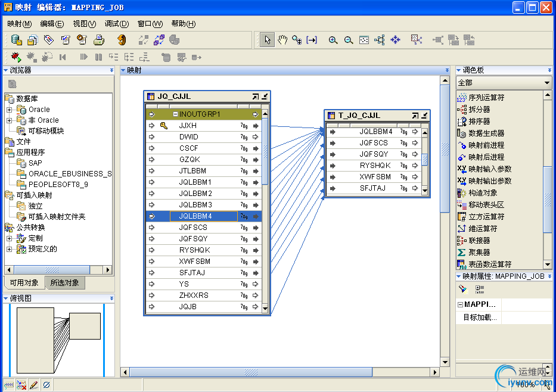The image size is (556, 392).
Task: Click the database generate toolbar icon
Action: coord(16,40)
